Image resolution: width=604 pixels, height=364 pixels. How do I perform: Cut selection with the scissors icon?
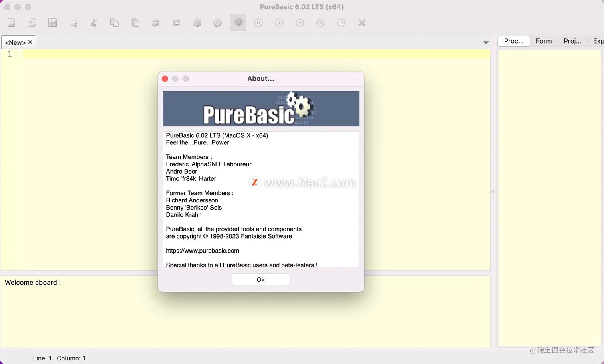pyautogui.click(x=94, y=23)
